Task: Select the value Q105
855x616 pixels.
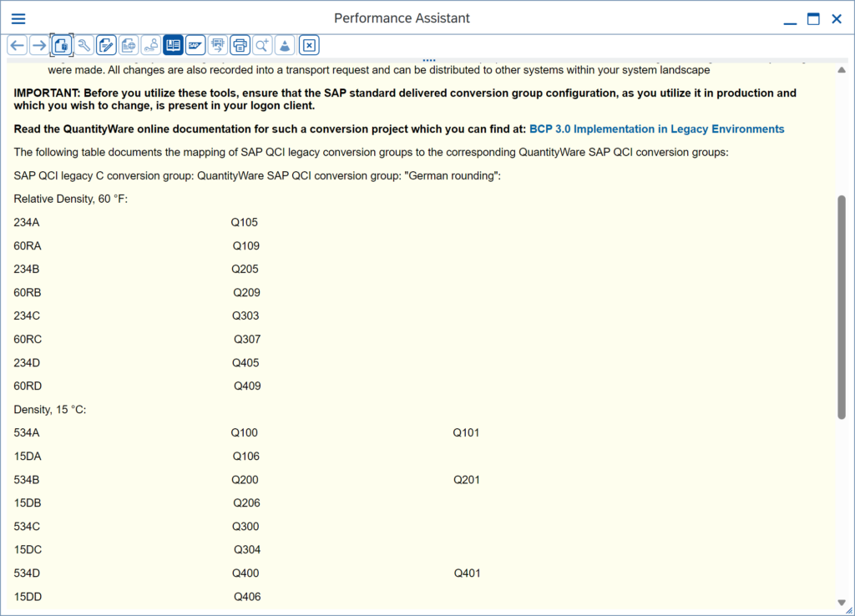Action: tap(245, 222)
